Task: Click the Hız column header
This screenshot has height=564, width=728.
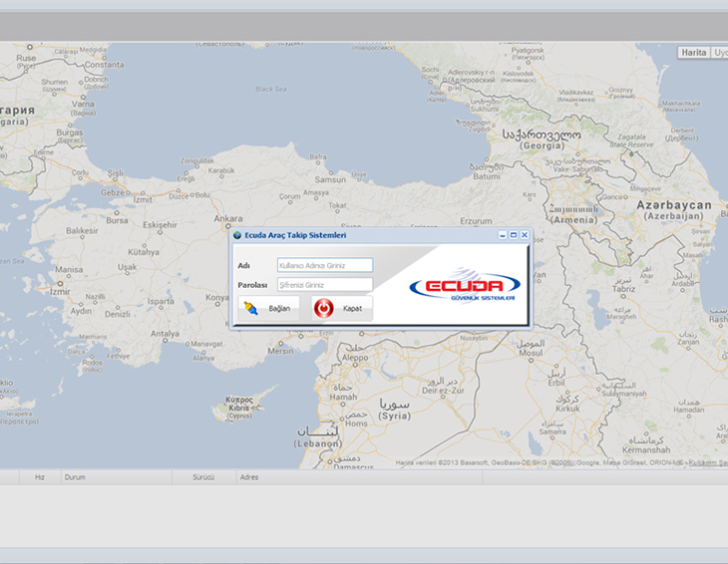Action: tap(40, 477)
